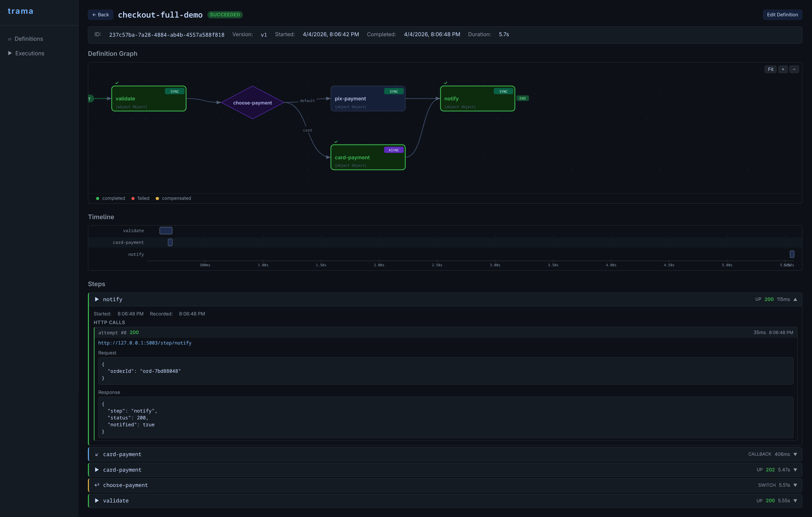The image size is (812, 517).
Task: Click the 'card' edge label
Action: pos(307,130)
